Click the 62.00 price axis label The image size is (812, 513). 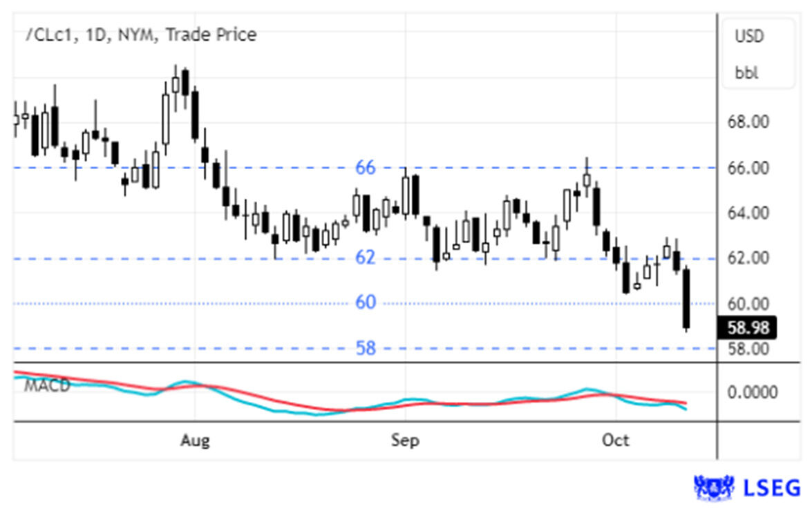[749, 258]
